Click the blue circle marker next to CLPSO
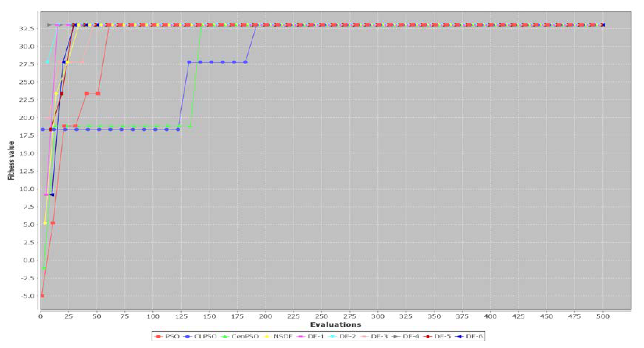 coord(187,336)
